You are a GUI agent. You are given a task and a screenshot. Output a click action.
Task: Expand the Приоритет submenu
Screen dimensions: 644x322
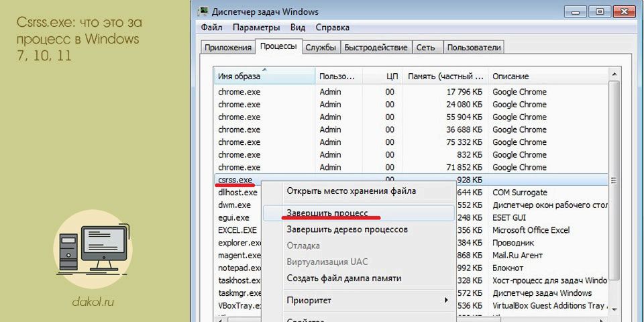click(x=358, y=301)
